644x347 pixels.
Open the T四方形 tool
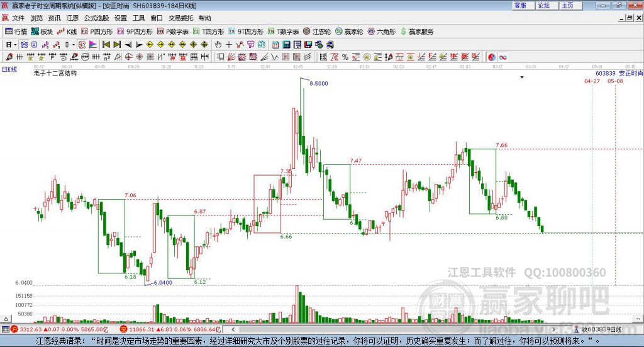click(209, 31)
